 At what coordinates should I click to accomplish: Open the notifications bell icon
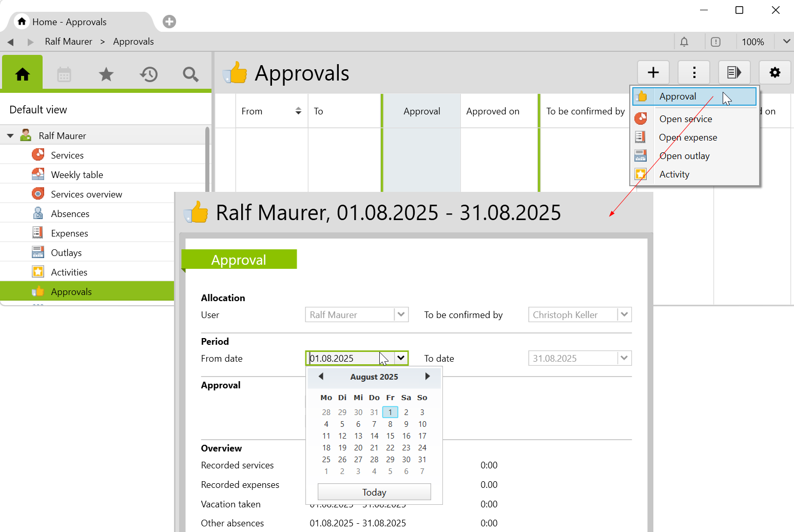[x=684, y=42]
